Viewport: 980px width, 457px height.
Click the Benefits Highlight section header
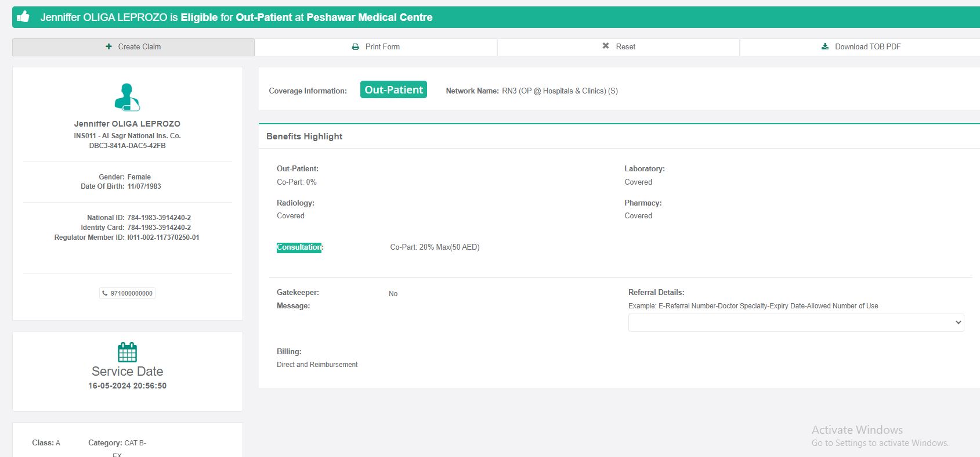[x=304, y=136]
